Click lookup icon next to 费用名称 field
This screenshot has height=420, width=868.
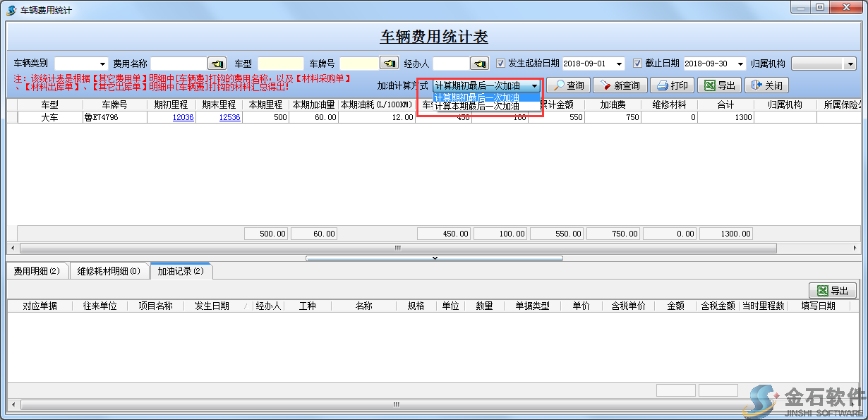217,64
